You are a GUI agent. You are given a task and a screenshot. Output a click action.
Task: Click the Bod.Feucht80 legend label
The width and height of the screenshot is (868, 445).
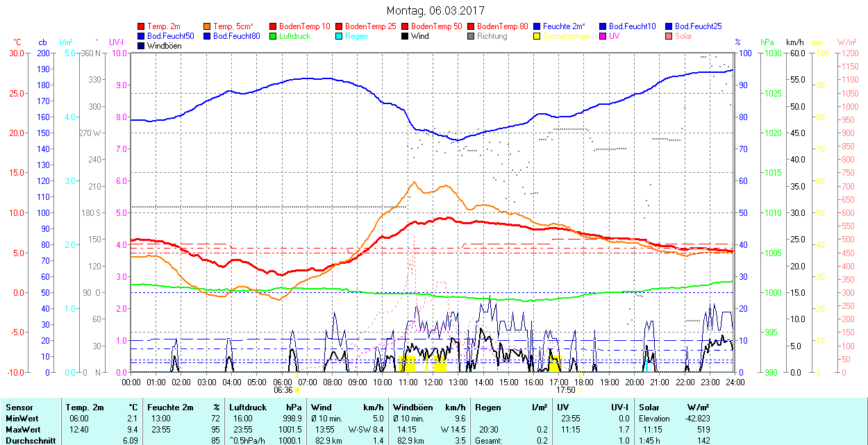pyautogui.click(x=236, y=36)
